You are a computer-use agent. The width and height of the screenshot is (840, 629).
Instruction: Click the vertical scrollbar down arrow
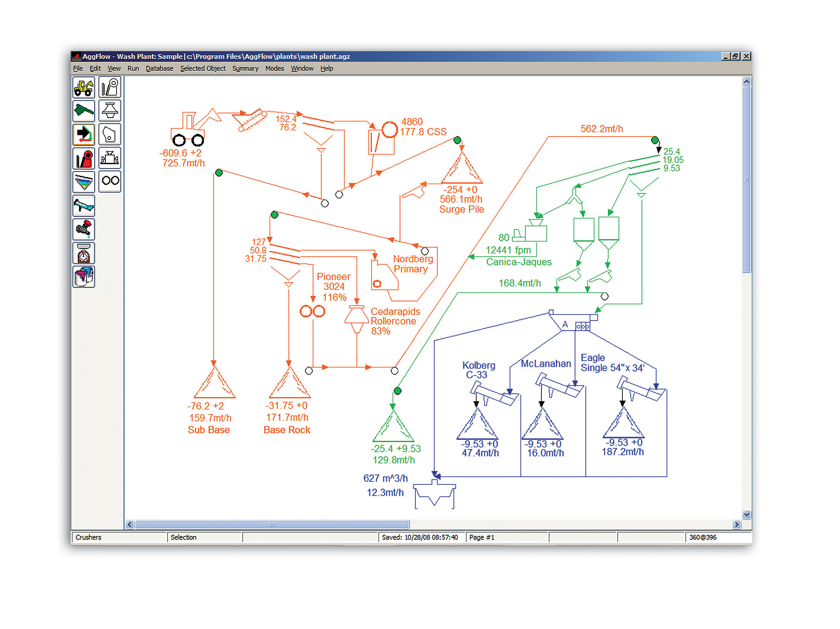747,514
